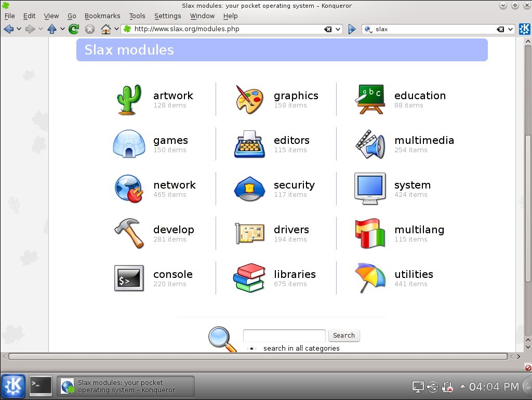Image resolution: width=532 pixels, height=400 pixels.
Task: Stop loading the page
Action: coord(89,29)
